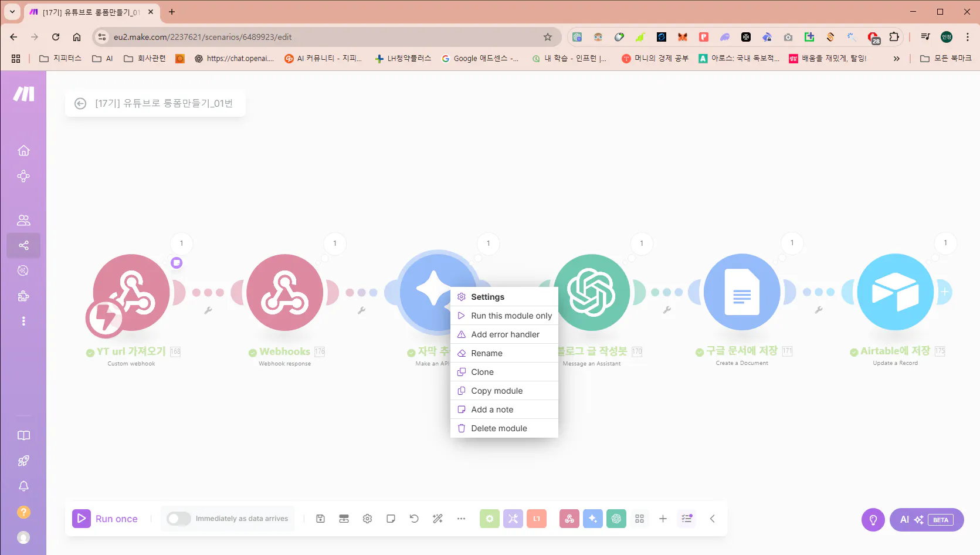
Task: Expand the three-dot more options in toolbar
Action: pos(461,519)
